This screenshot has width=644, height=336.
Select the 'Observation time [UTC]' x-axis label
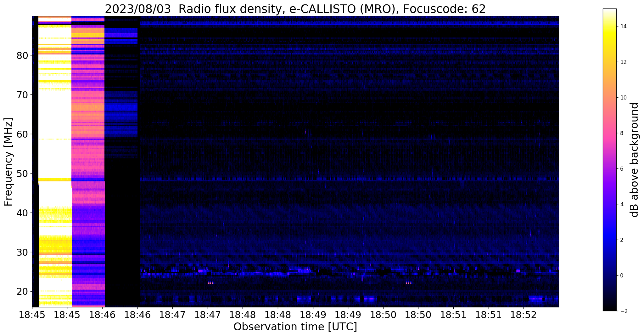coord(295,327)
